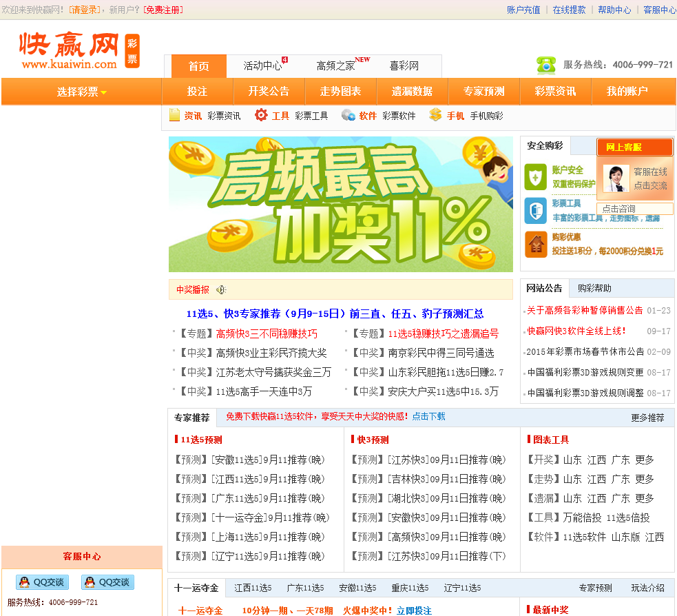Click the disc 软件 icon
The height and width of the screenshot is (616, 677).
coord(348,115)
